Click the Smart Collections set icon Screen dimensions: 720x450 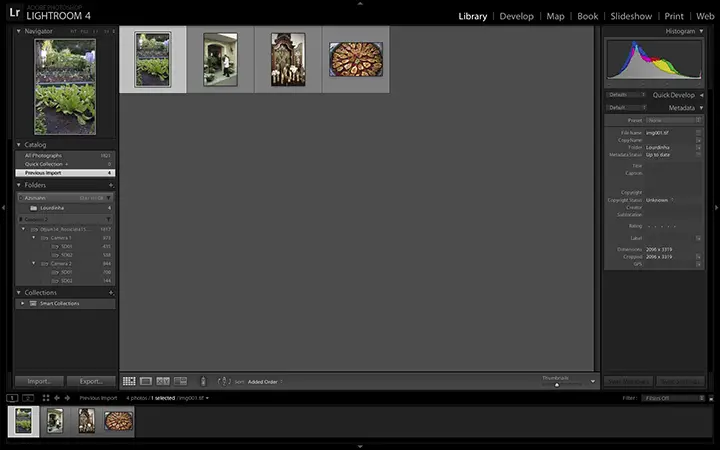point(33,304)
